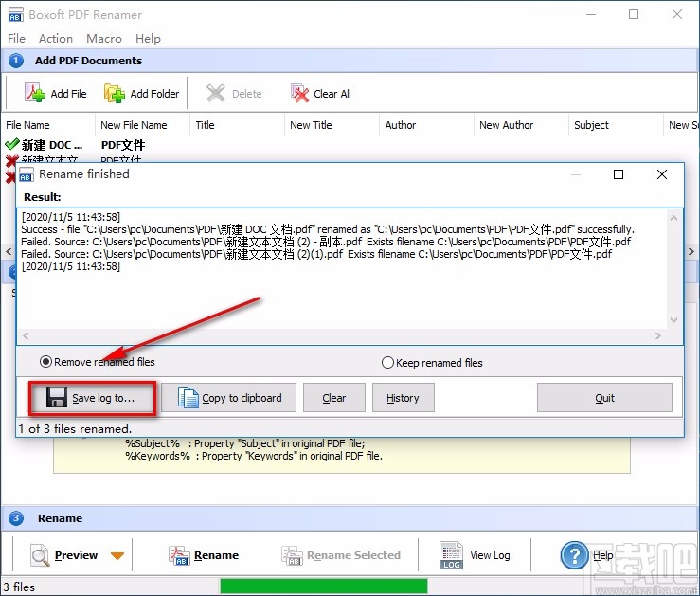Click the Subject column header
Viewport: 700px width, 596px height.
click(x=616, y=125)
